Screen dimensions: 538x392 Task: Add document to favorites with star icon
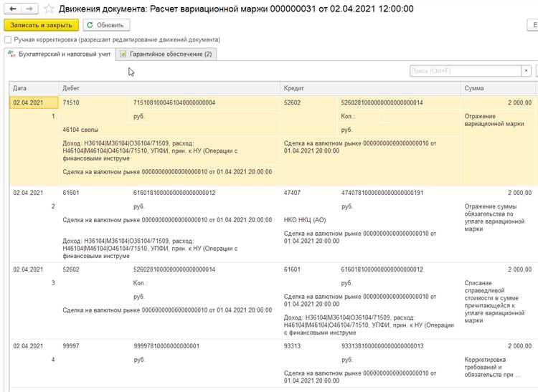(48, 9)
